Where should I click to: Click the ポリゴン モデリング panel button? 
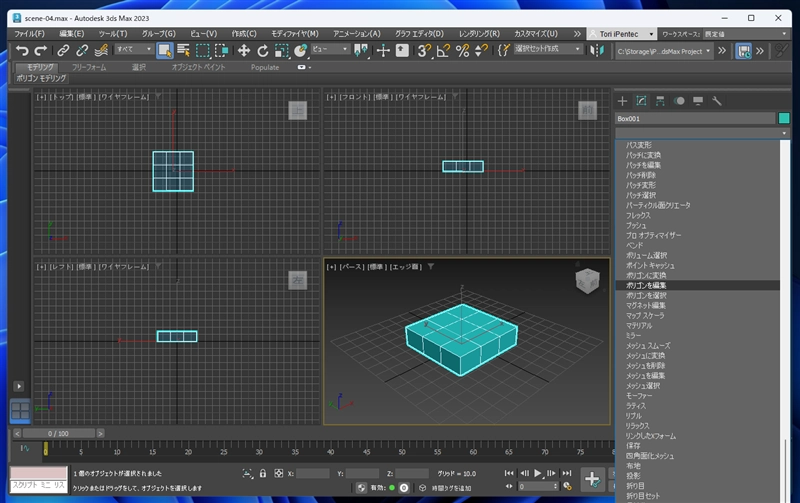41,79
